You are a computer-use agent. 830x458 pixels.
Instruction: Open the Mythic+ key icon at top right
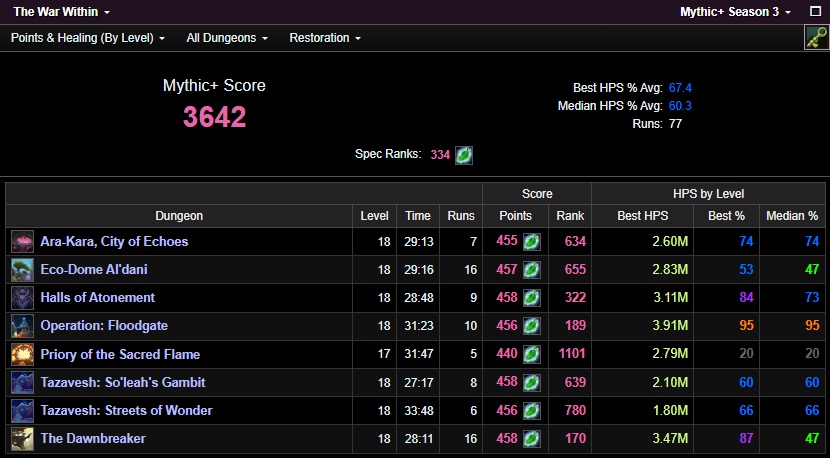coord(816,38)
